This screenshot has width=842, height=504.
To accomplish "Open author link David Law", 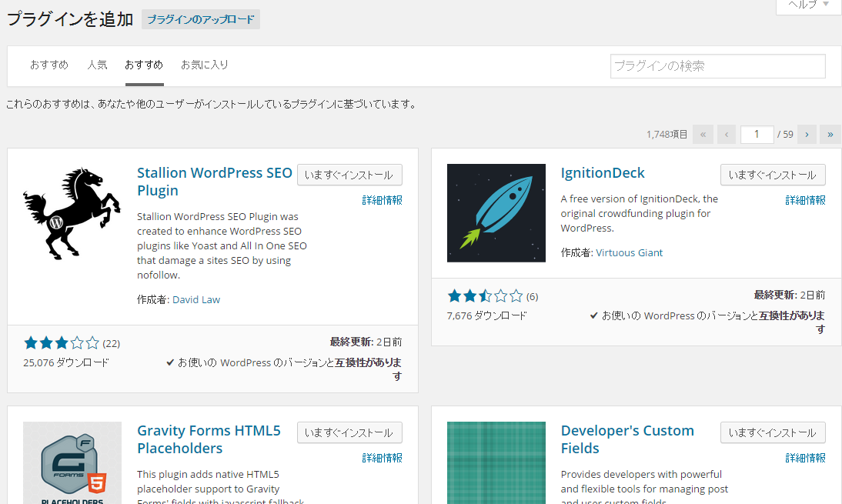I will click(x=196, y=299).
